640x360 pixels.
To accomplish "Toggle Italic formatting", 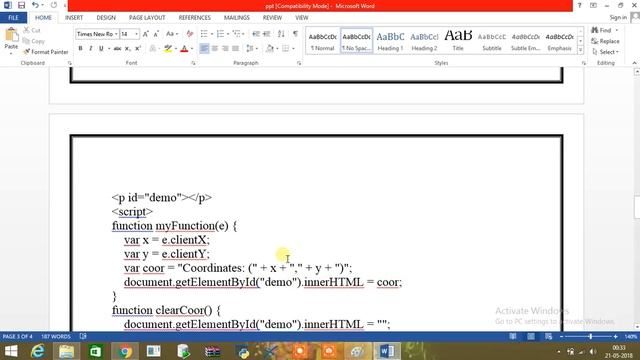I will [90, 49].
